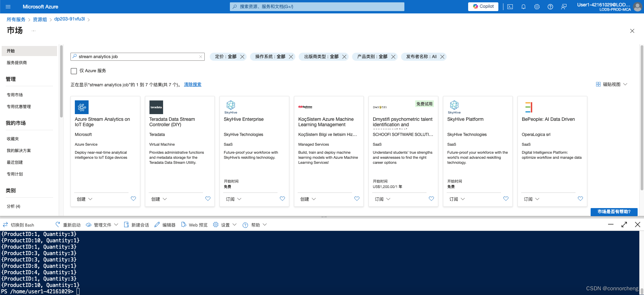
Task: Expand 订阅 on Dmystifi card
Action: click(383, 199)
